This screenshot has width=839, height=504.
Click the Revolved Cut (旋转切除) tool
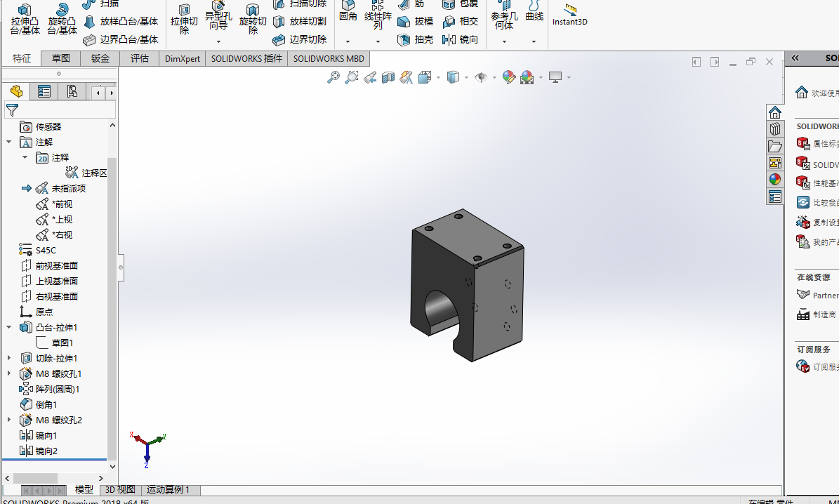point(253,19)
